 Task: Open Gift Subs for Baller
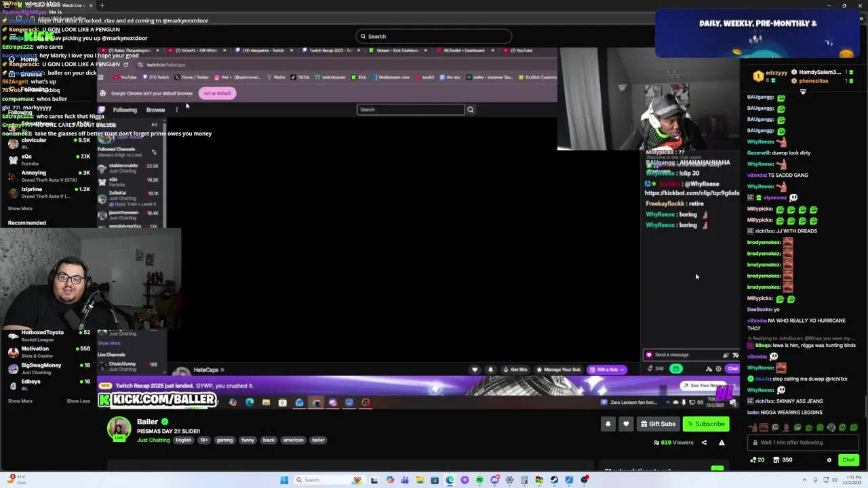click(657, 424)
